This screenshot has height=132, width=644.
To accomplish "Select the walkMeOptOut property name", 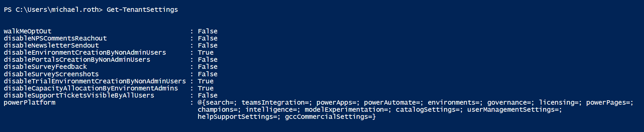I will pos(27,31).
